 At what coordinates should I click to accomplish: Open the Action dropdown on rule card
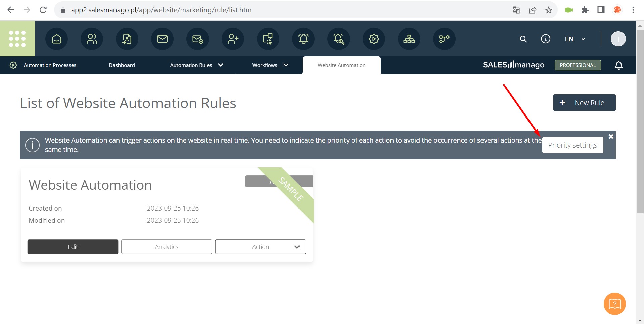260,247
